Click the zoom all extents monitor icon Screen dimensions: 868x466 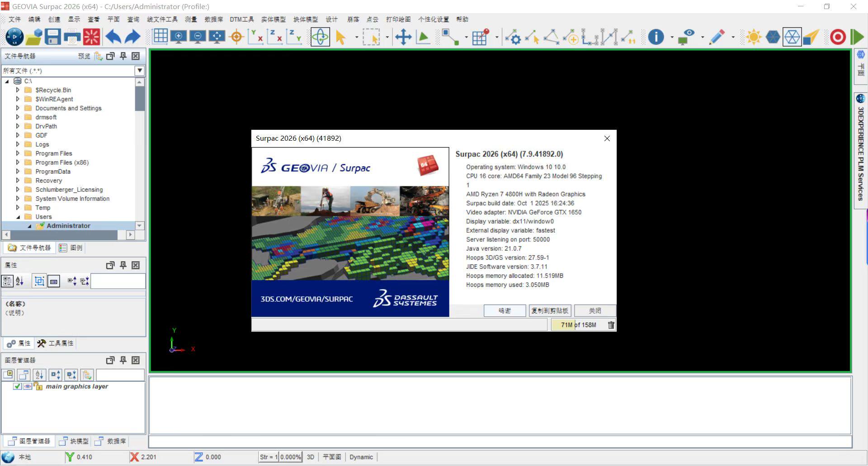pyautogui.click(x=217, y=37)
